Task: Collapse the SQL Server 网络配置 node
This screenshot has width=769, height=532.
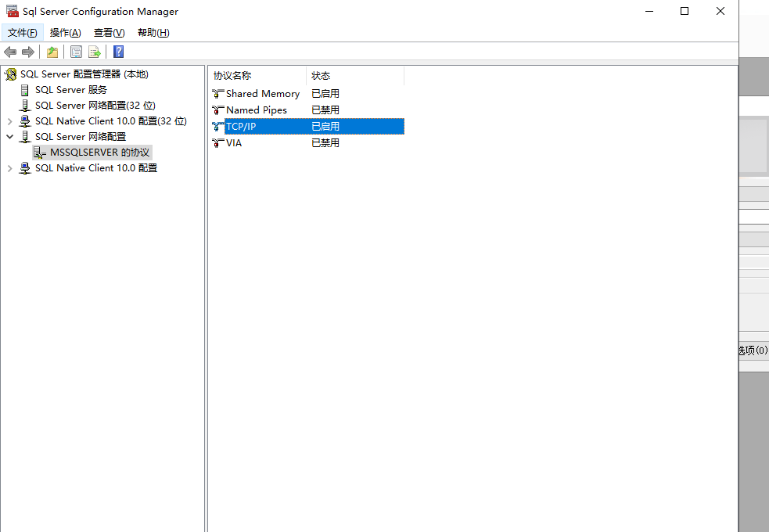Action: 10,137
